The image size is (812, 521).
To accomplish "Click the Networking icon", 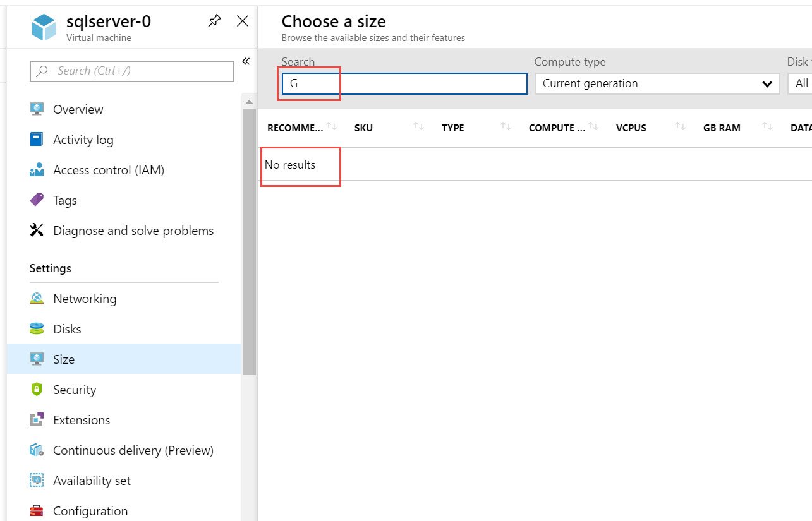I will pyautogui.click(x=37, y=299).
